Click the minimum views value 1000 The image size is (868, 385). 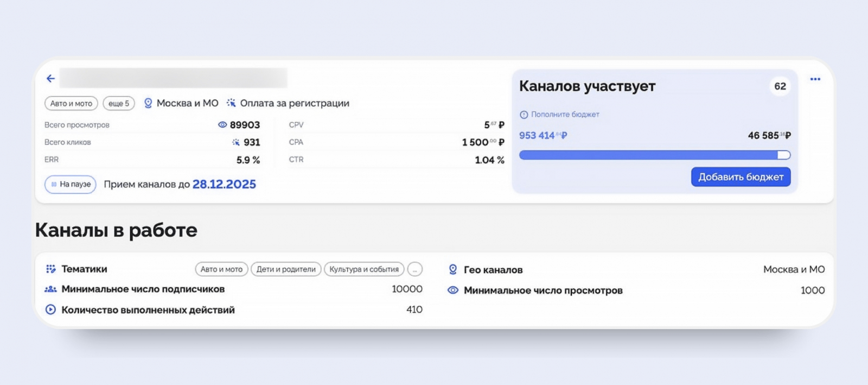coord(813,291)
